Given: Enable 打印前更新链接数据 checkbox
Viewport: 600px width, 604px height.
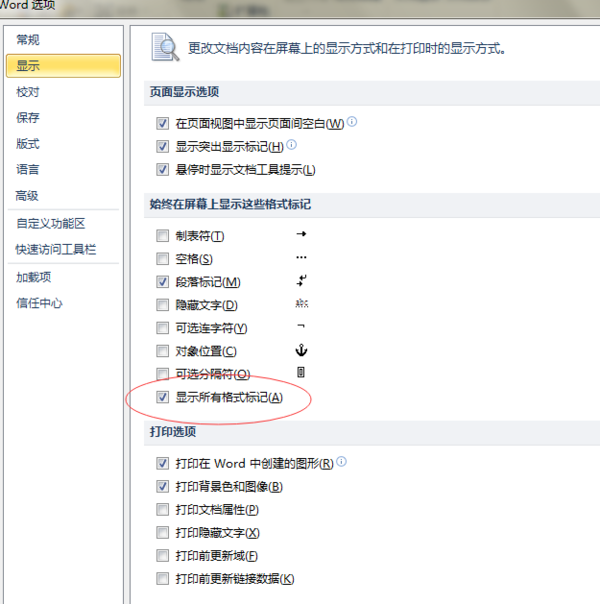Looking at the screenshot, I should click(163, 578).
